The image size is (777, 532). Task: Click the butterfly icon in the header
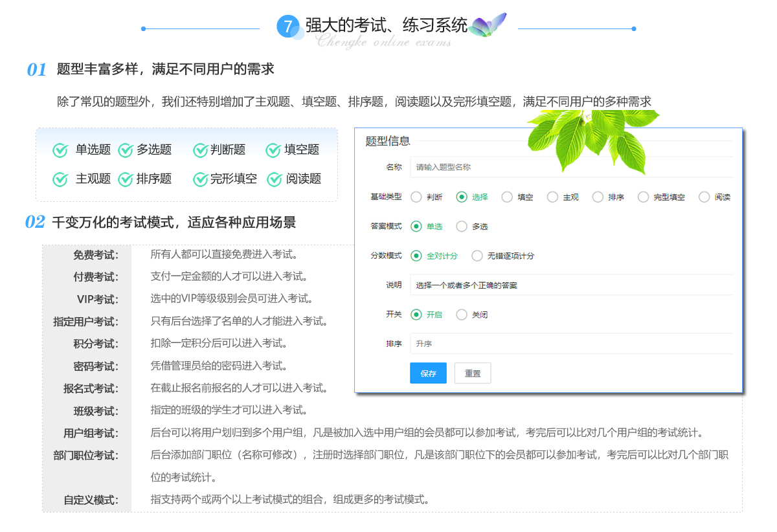[x=488, y=26]
